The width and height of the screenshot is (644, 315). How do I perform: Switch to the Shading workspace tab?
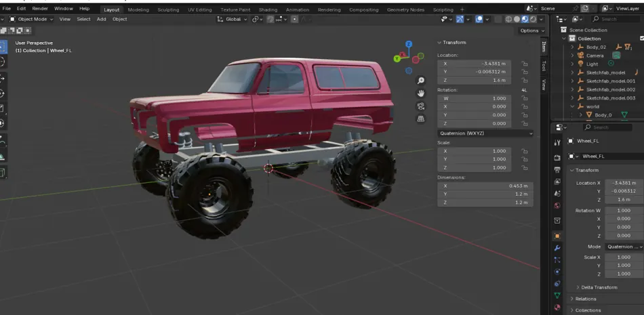(x=268, y=10)
